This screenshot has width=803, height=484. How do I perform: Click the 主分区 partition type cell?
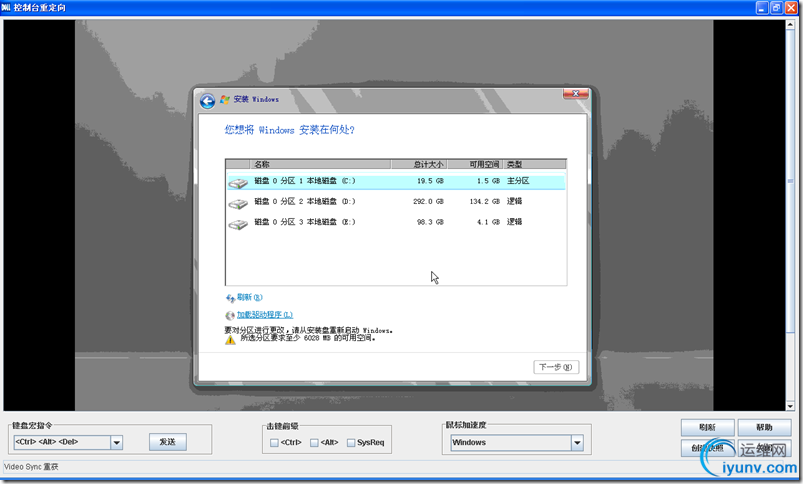[x=518, y=181]
